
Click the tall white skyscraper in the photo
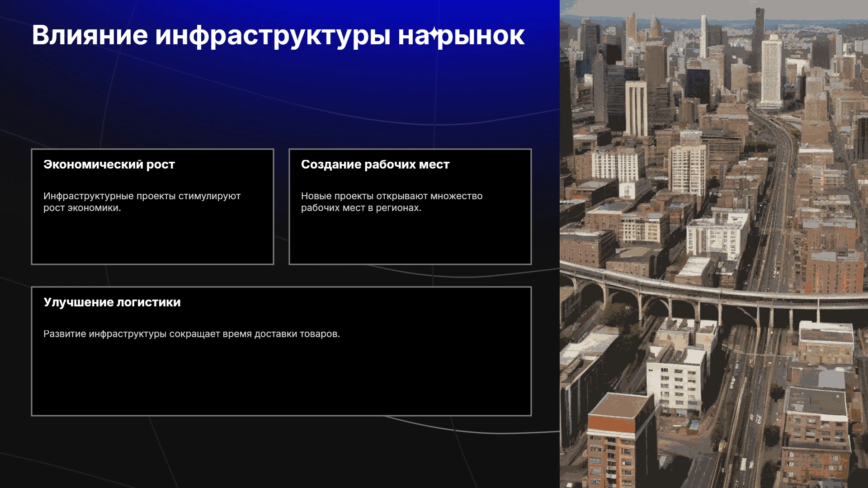[x=771, y=71]
